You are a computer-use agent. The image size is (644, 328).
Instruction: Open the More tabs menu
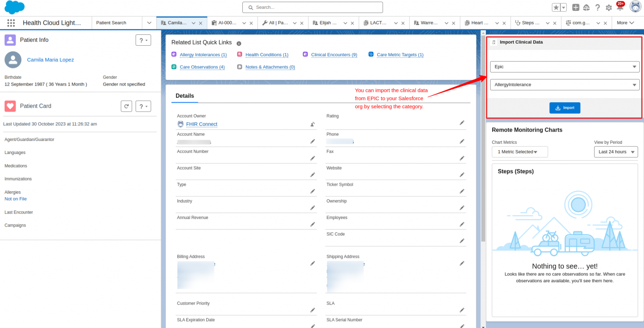coord(625,23)
